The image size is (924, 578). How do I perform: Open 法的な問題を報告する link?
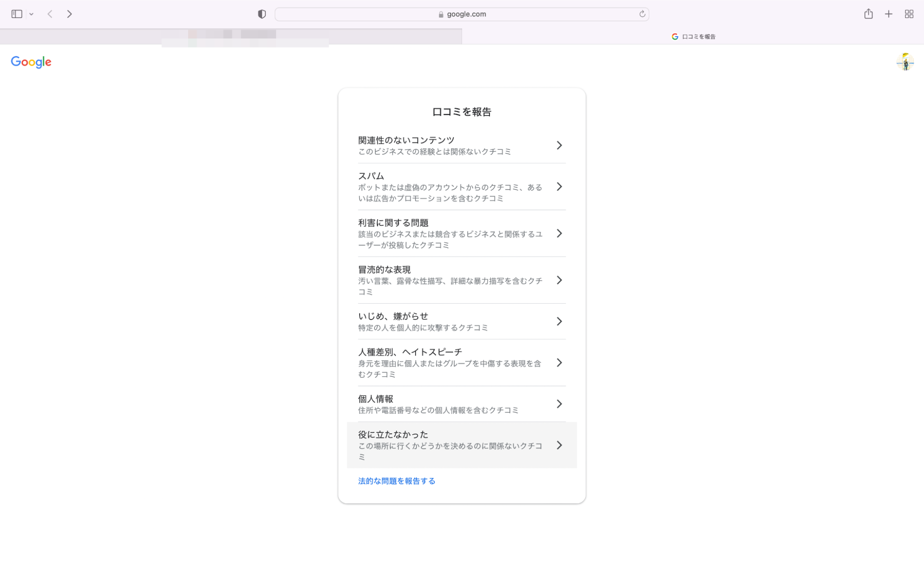pos(397,481)
